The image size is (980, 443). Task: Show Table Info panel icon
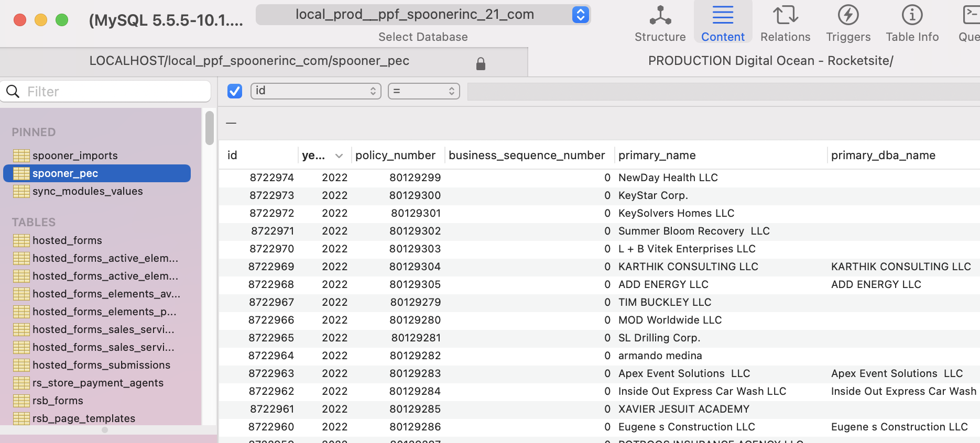point(912,16)
